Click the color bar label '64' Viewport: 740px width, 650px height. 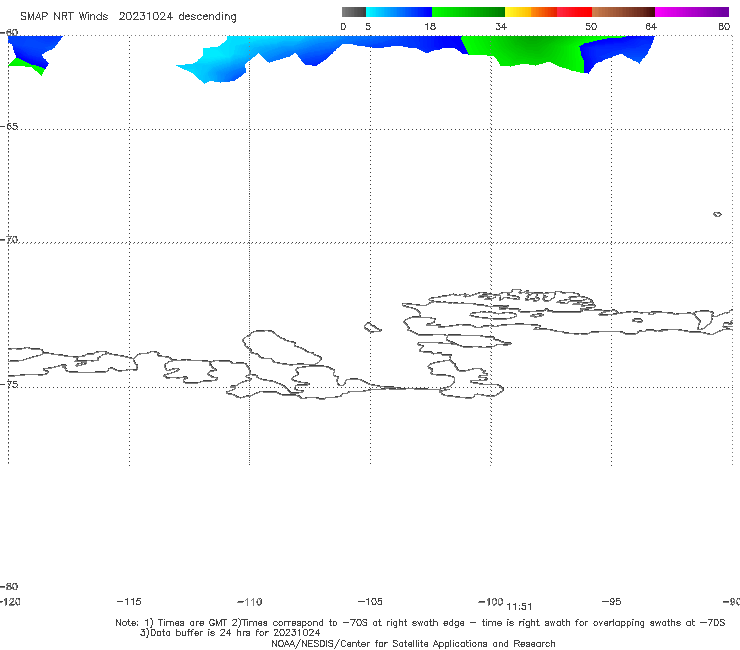pyautogui.click(x=651, y=26)
